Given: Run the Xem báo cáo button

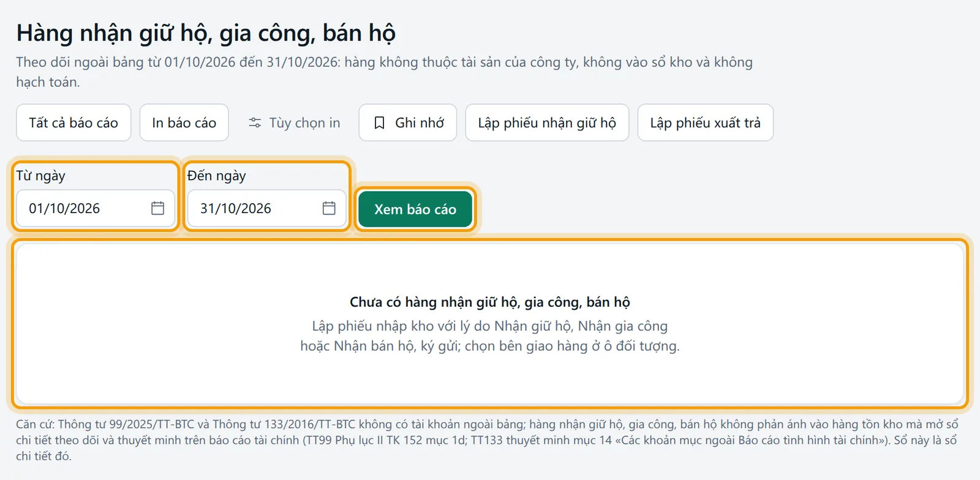Looking at the screenshot, I should [415, 209].
